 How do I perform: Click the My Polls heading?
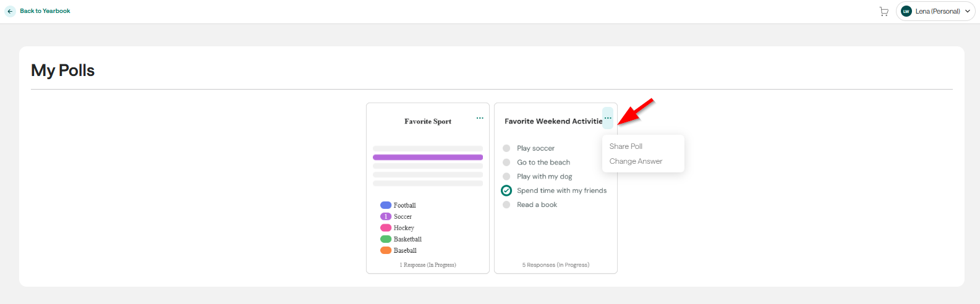(62, 70)
